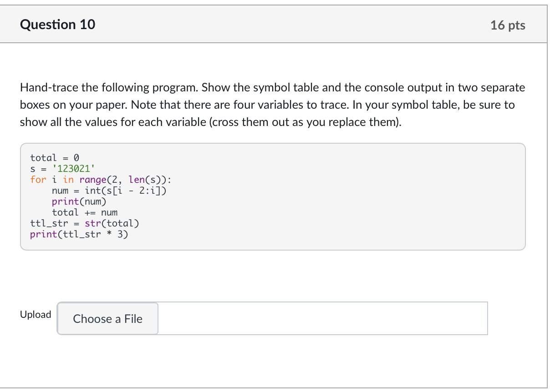Click the 'num = int(s[i - 2:i])' line
Image resolution: width=550 pixels, height=392 pixels.
(109, 191)
